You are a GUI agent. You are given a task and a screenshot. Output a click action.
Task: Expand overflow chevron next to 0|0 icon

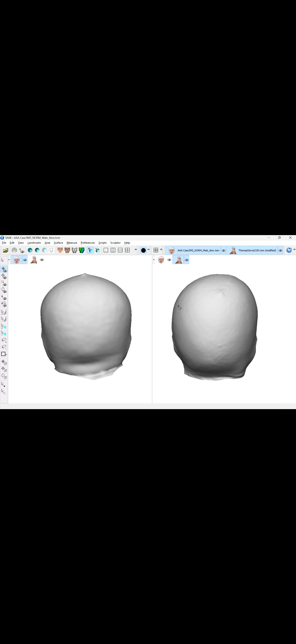click(x=161, y=249)
